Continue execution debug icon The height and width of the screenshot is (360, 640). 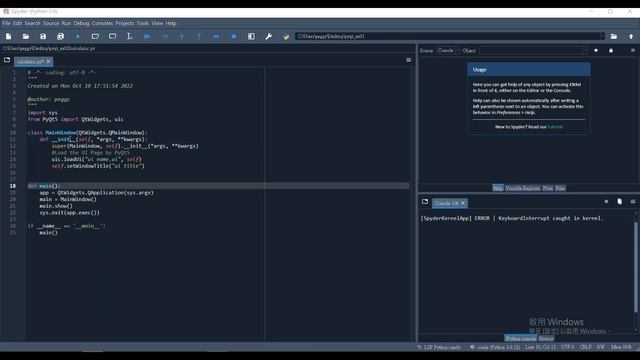click(x=216, y=36)
